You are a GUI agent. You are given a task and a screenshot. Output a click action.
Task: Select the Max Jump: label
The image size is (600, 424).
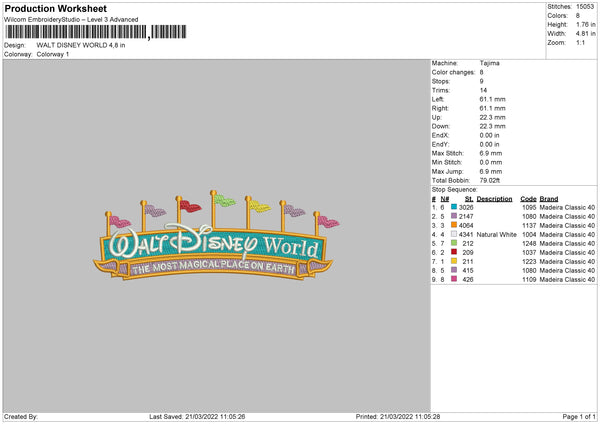pos(447,171)
